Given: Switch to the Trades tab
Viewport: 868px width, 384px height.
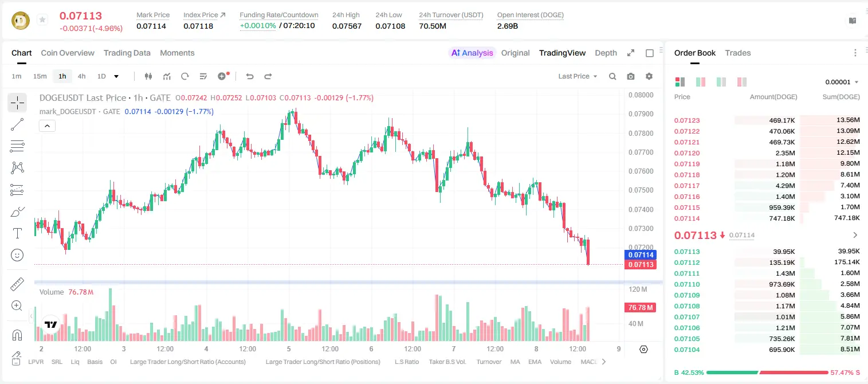Looking at the screenshot, I should pyautogui.click(x=738, y=53).
